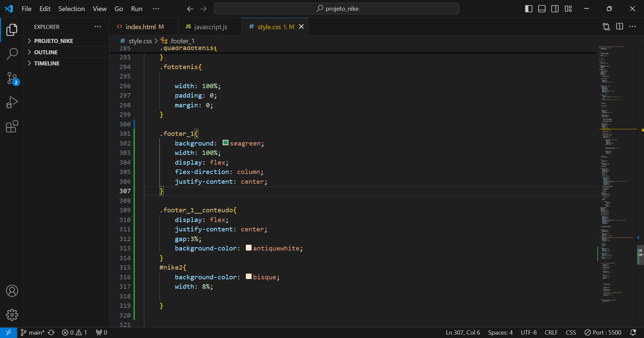
Task: Toggle the Secondary Side Bar
Action: tap(555, 9)
